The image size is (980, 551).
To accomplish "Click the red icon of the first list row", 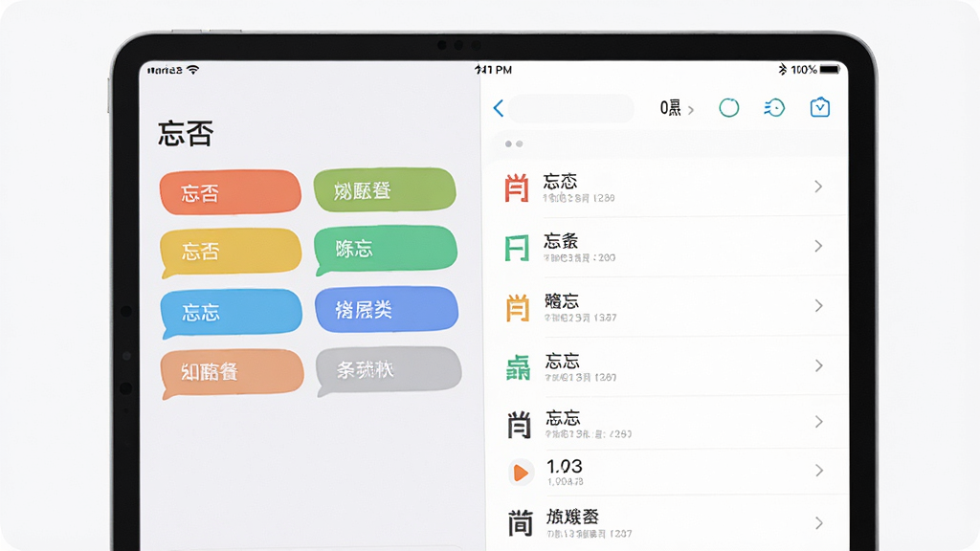I will (x=517, y=188).
